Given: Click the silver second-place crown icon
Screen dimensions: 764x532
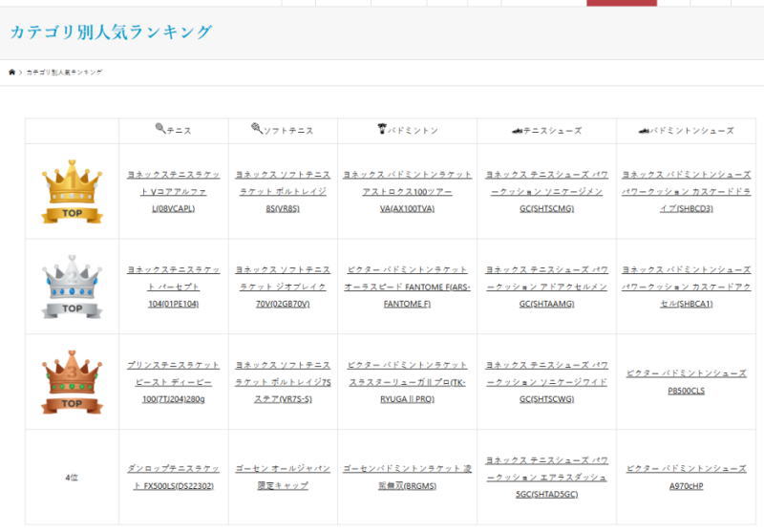Looking at the screenshot, I should pyautogui.click(x=72, y=286).
